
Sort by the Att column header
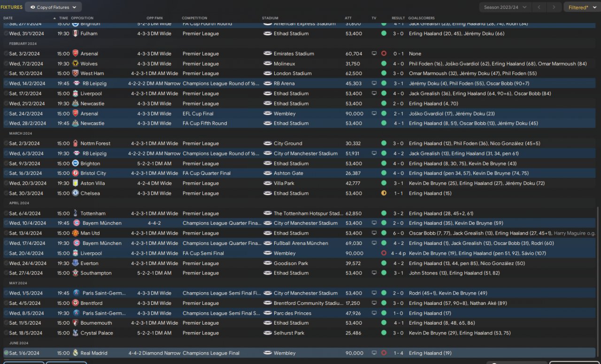(348, 18)
